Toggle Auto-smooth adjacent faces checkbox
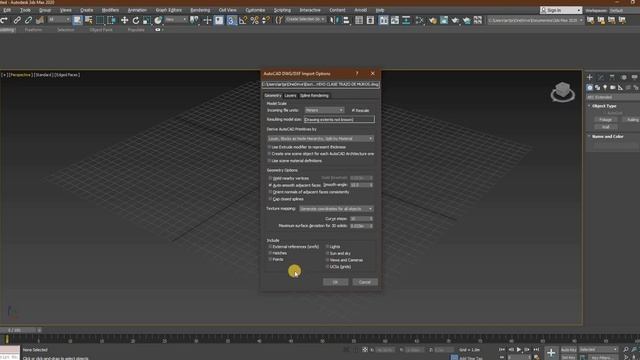Screen dimensions: 640x360 point(270,185)
